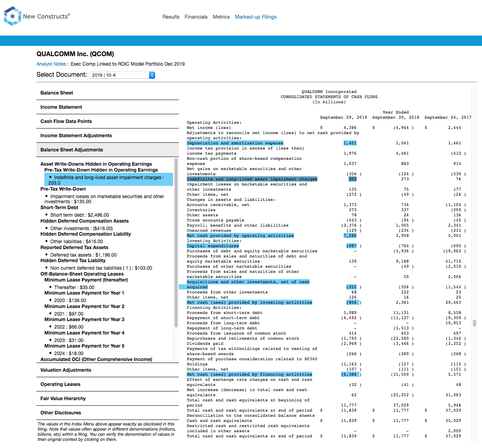
Task: Select the Deferred tax assets $1,196.00 item
Action: 83,255
